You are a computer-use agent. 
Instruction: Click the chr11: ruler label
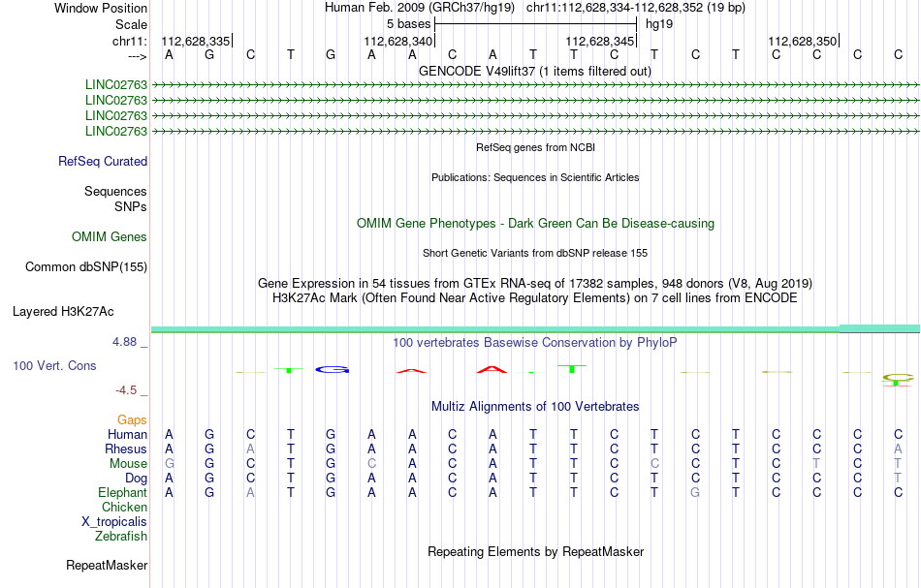[x=129, y=41]
